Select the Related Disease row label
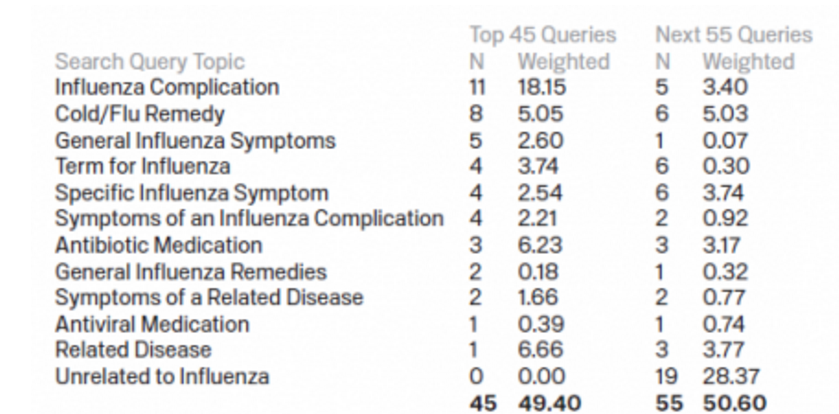This screenshot has height=414, width=839. pos(133,350)
